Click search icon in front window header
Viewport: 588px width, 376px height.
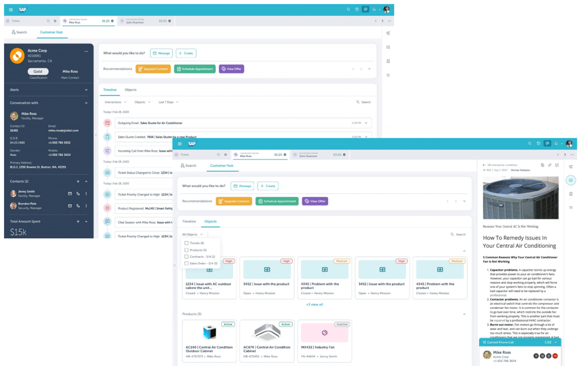click(x=530, y=144)
